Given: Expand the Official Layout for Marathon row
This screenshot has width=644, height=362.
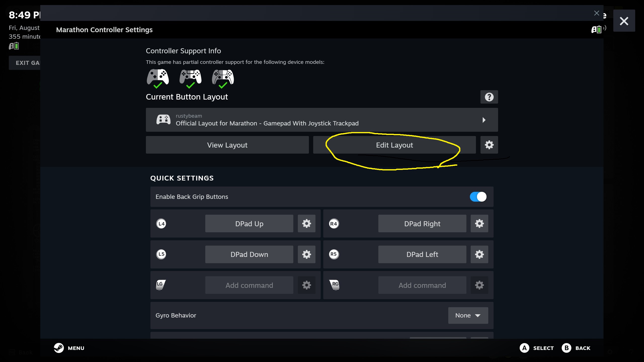Looking at the screenshot, I should pyautogui.click(x=322, y=120).
